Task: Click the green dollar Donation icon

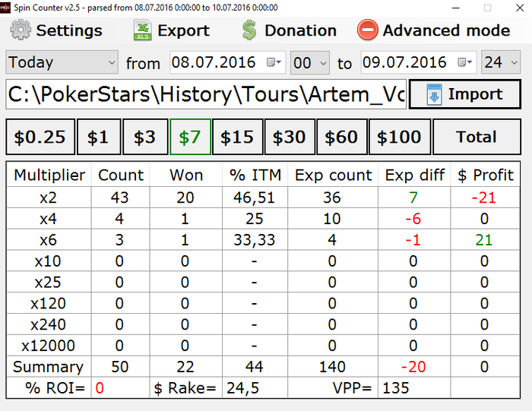Action: tap(249, 30)
